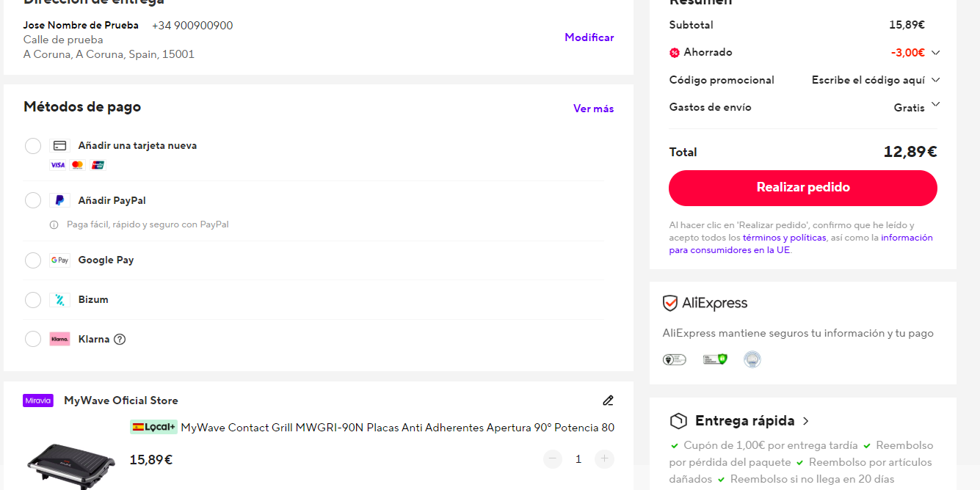Click the product price '15,89€'
The width and height of the screenshot is (980, 490).
[x=151, y=460]
